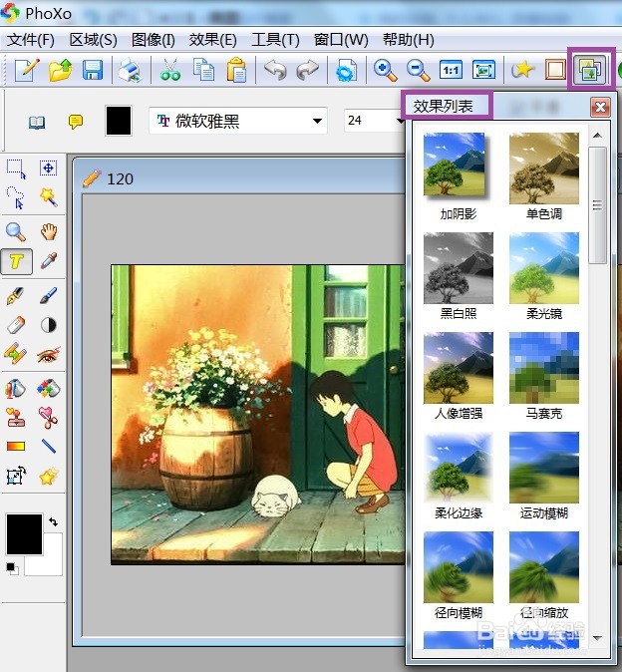Click the Zoom out magnifier icon
Image resolution: width=622 pixels, height=672 pixels.
418,70
